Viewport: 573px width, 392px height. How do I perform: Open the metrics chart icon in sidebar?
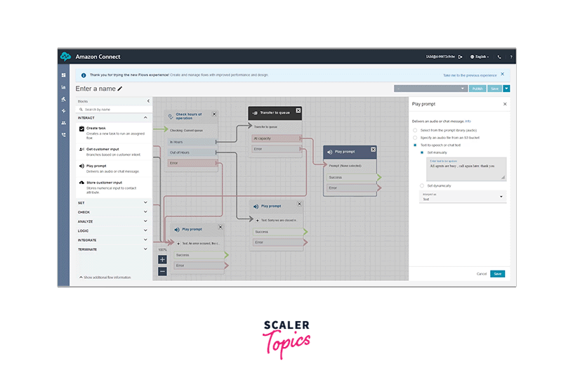(63, 87)
